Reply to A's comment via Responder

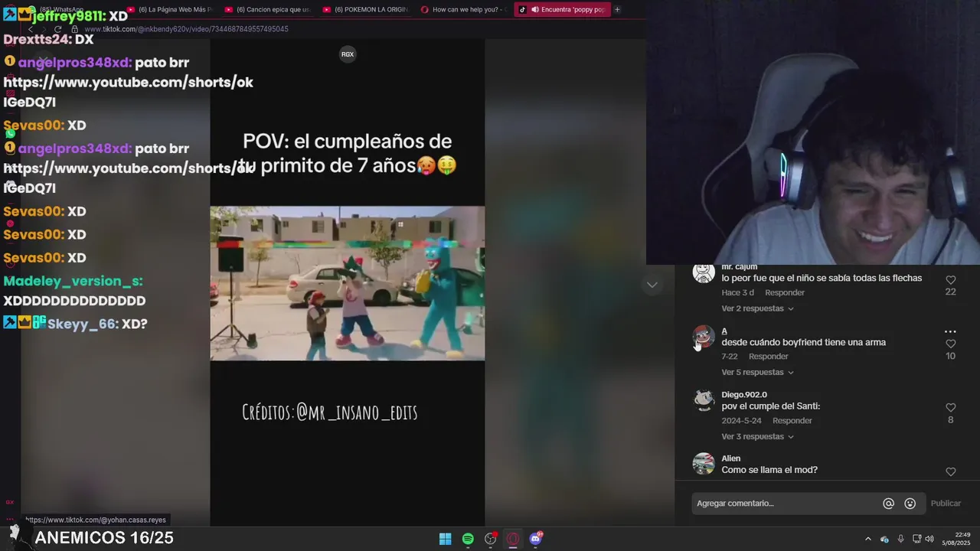coord(769,356)
